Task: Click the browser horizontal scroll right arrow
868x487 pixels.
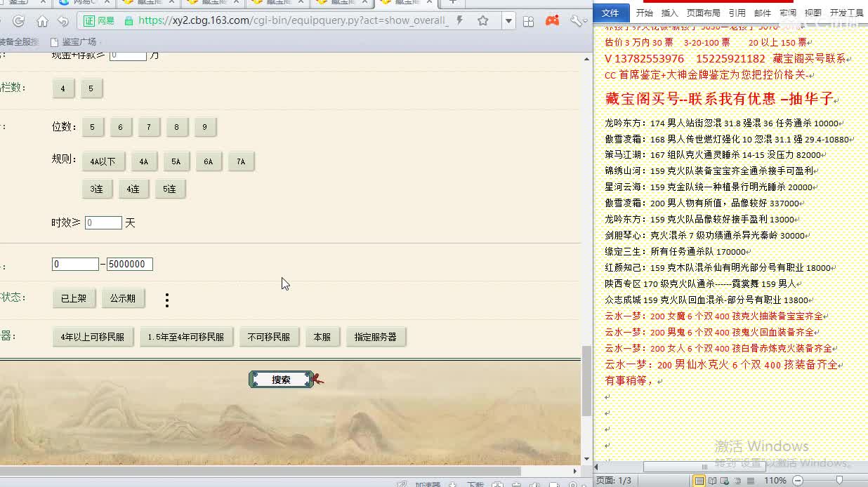Action: pyautogui.click(x=576, y=472)
